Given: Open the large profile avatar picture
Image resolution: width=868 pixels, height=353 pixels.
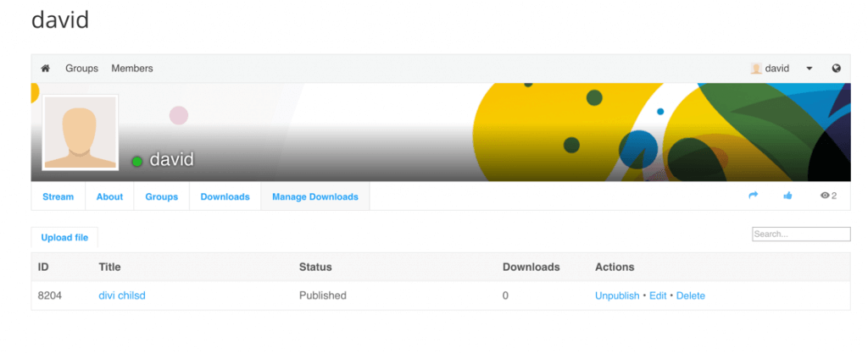Looking at the screenshot, I should tap(81, 132).
